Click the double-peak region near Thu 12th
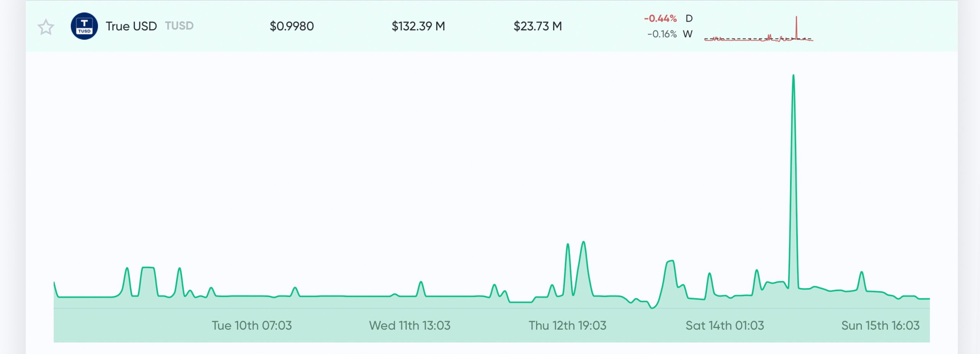The height and width of the screenshot is (354, 980). (575, 261)
